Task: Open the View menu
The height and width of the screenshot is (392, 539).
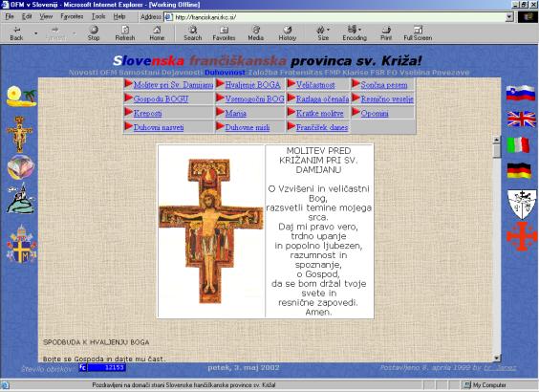Action: [46, 16]
